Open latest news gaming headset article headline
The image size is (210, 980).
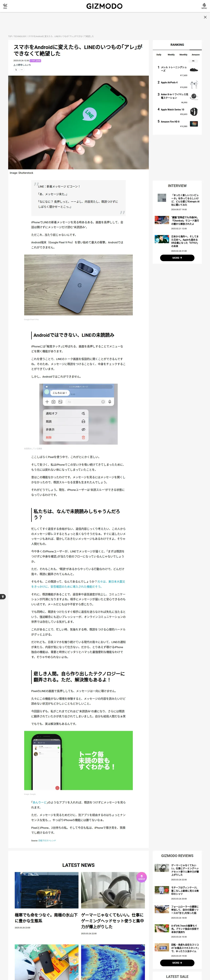tap(113, 921)
